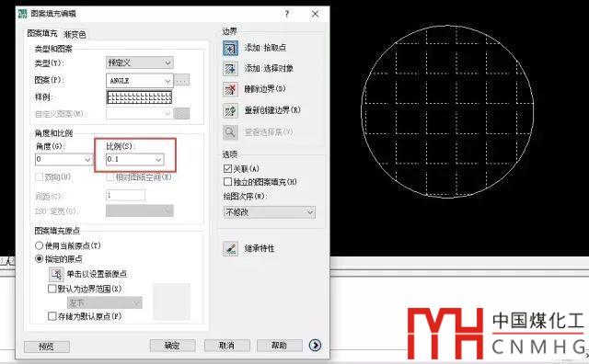
Task: Expand dialog with the round arrow button
Action: tap(315, 346)
